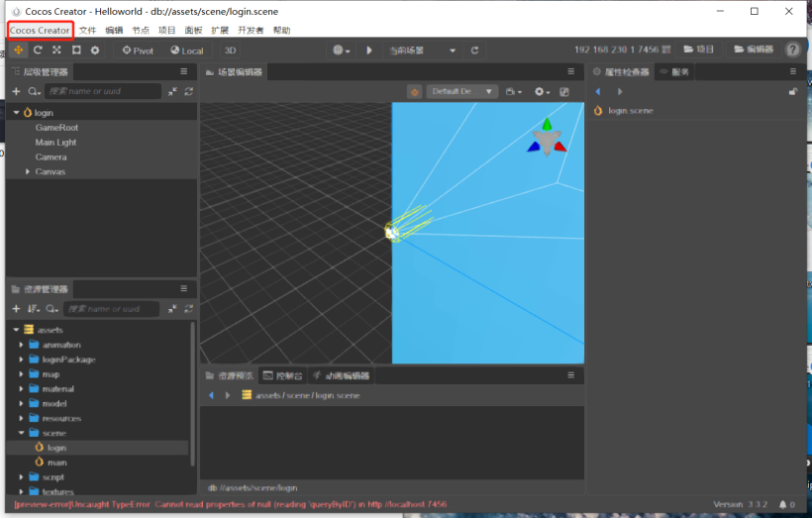Open the scene editor gear dropdown

tap(543, 92)
